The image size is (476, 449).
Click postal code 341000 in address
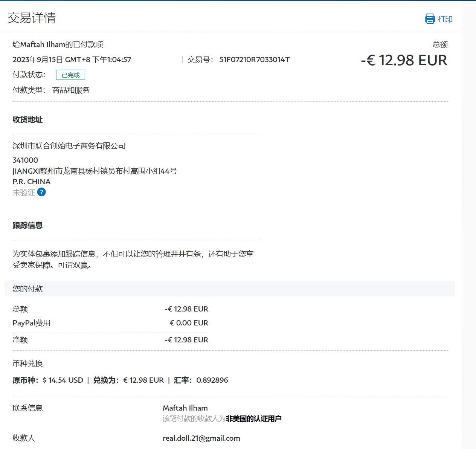pos(25,160)
